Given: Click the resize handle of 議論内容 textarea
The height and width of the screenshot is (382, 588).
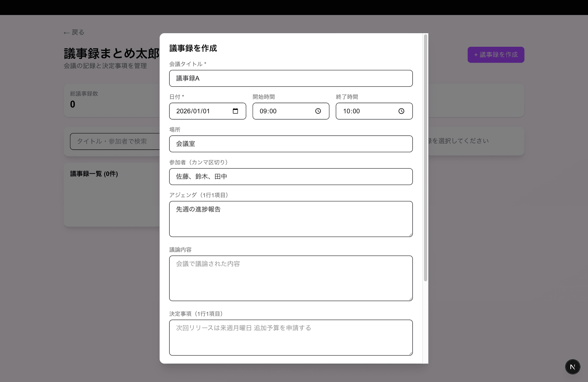Looking at the screenshot, I should (x=411, y=299).
